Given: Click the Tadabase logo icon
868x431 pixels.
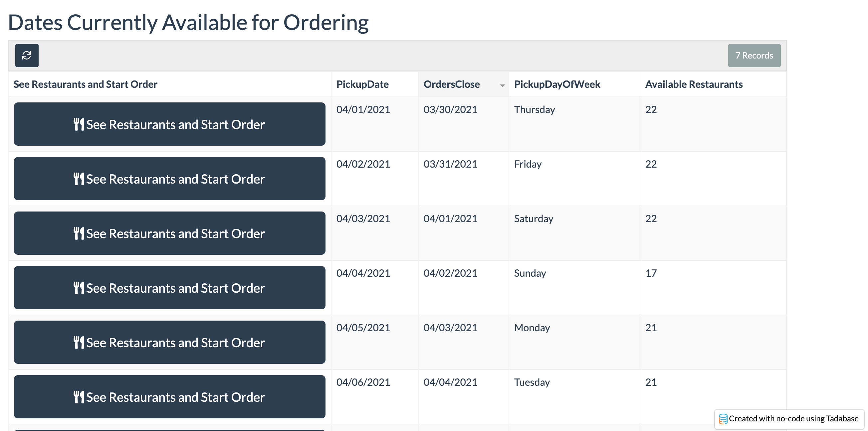Looking at the screenshot, I should 723,419.
